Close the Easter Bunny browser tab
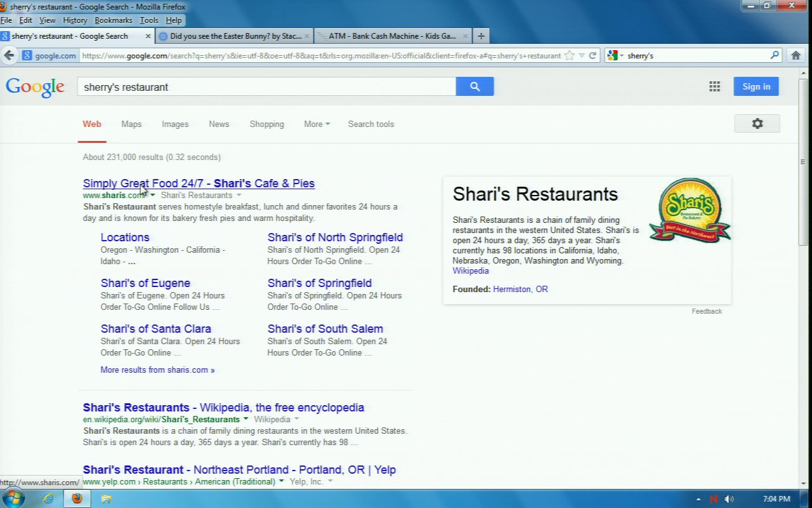 coord(307,36)
